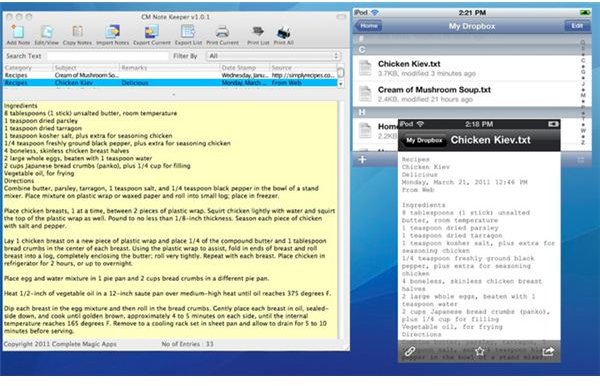
Task: Open the Filter By dropdown
Action: pyautogui.click(x=273, y=56)
